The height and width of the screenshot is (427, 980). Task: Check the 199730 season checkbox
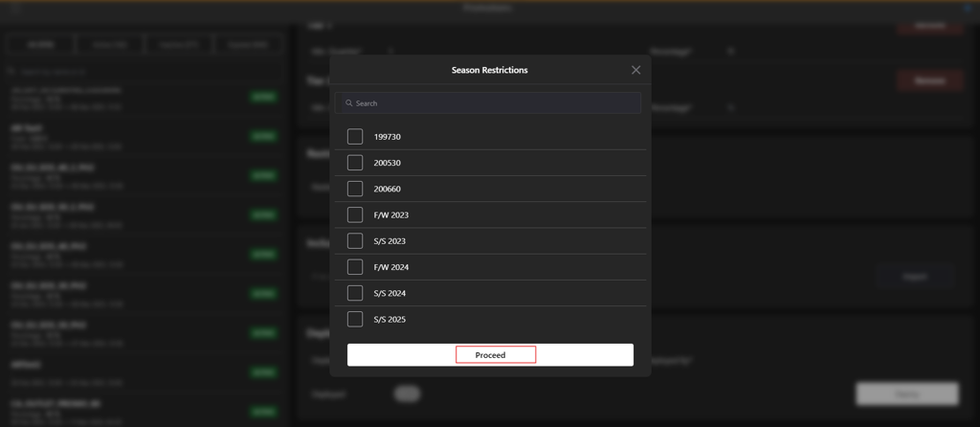click(355, 136)
